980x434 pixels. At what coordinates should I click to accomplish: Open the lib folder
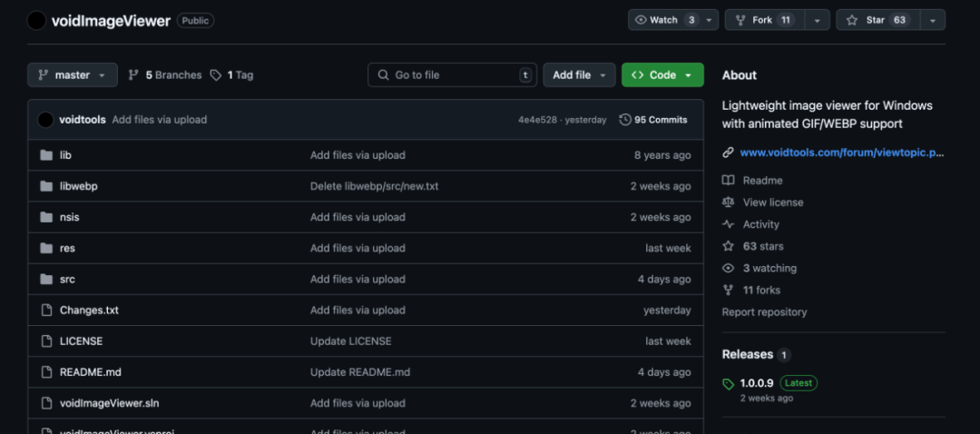[x=65, y=155]
